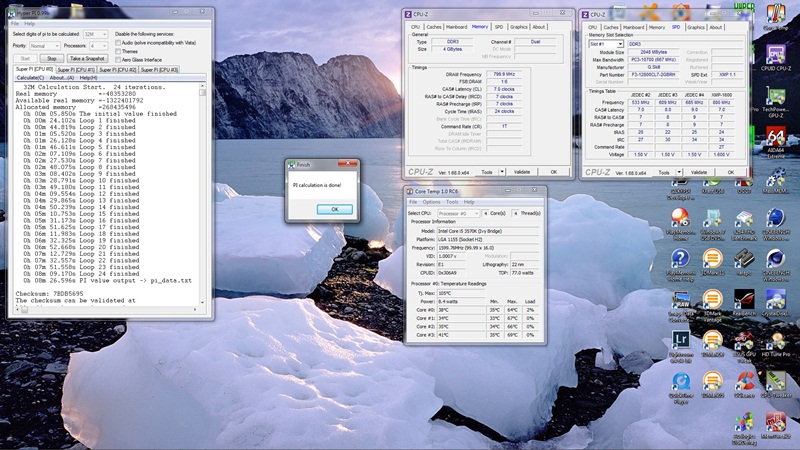Expand Tools arrow in CPU-Z SPD window
Viewport: 800px width, 450px height.
coord(679,172)
